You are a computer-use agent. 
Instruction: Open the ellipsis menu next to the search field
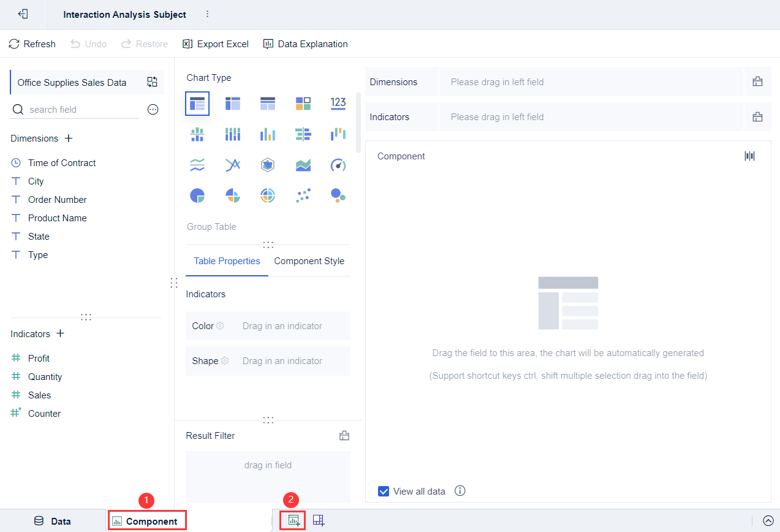pyautogui.click(x=153, y=109)
